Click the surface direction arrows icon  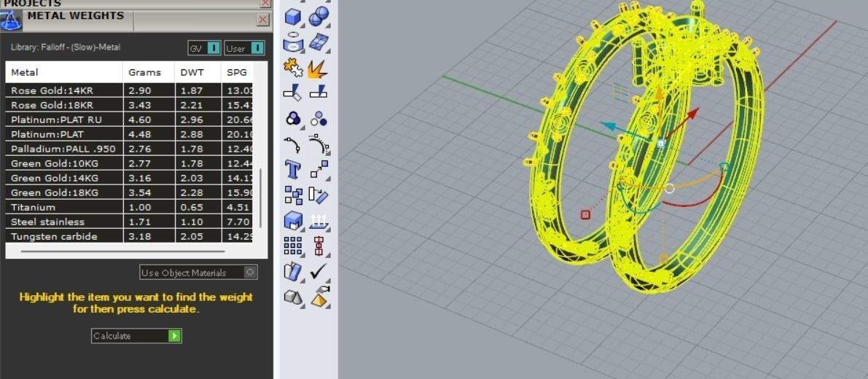319,222
